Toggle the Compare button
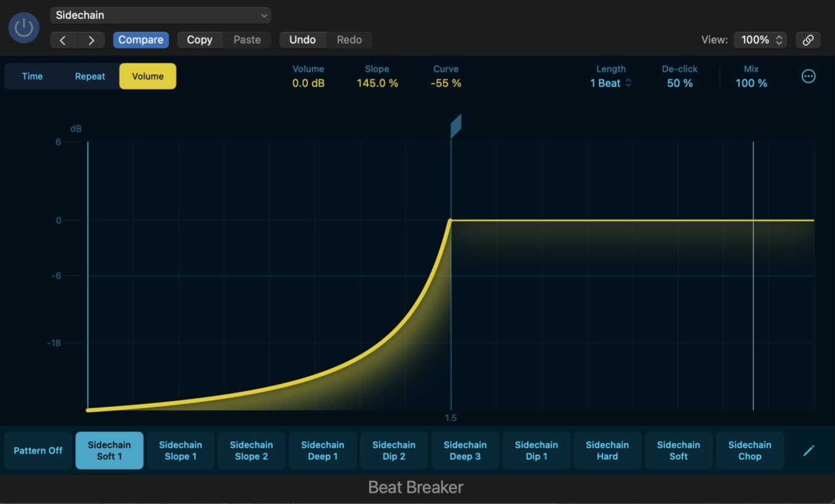This screenshot has height=504, width=835. pos(140,40)
